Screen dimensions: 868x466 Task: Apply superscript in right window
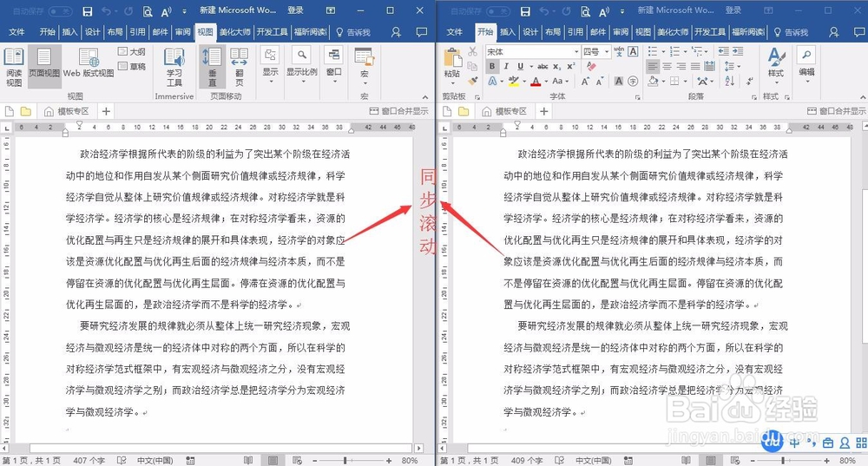coord(571,67)
